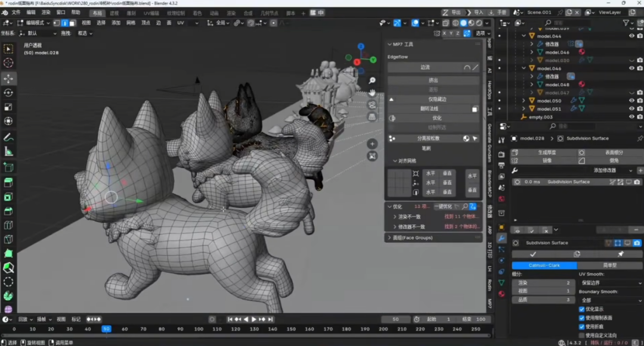Viewport: 644px width, 346px height.
Task: Switch to the UV编辑 workspace tab
Action: click(x=151, y=13)
